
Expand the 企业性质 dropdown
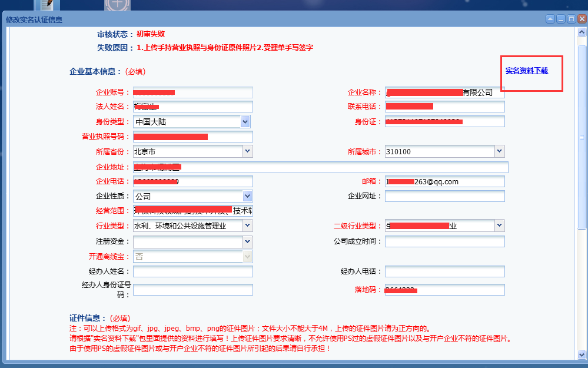tap(247, 196)
